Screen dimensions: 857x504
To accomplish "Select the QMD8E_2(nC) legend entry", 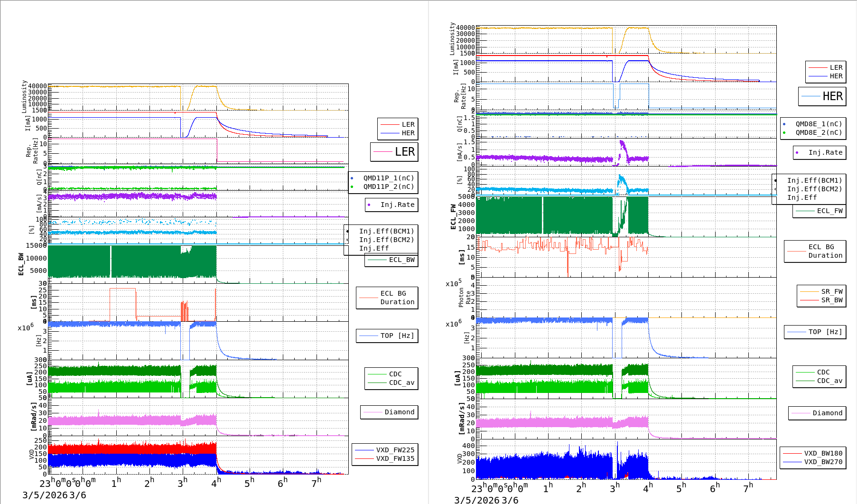I will 819,132.
